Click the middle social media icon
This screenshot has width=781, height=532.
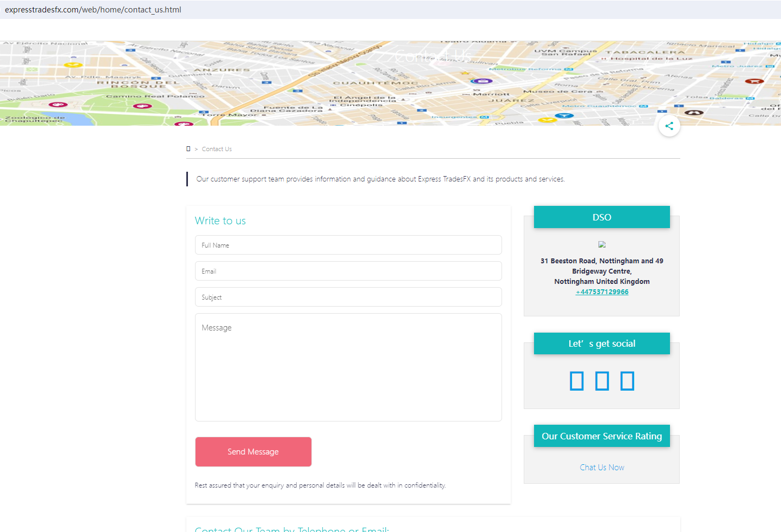[602, 381]
